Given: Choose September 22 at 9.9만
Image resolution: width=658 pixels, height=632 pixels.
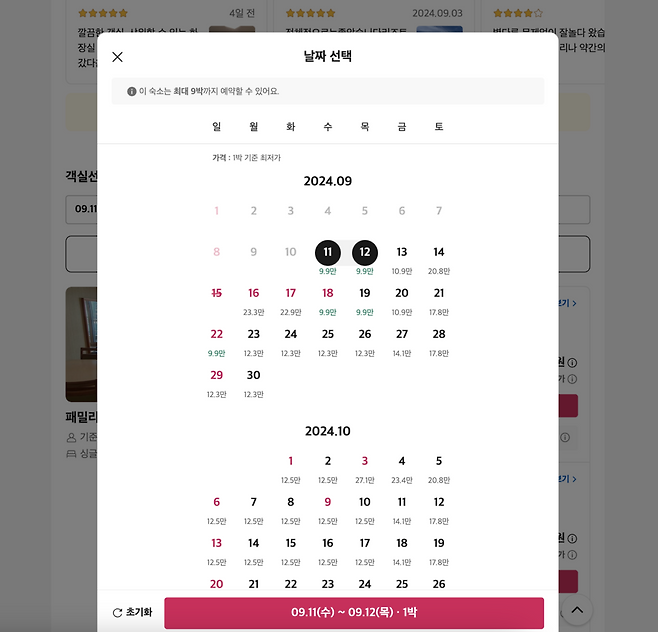Looking at the screenshot, I should (x=217, y=341).
